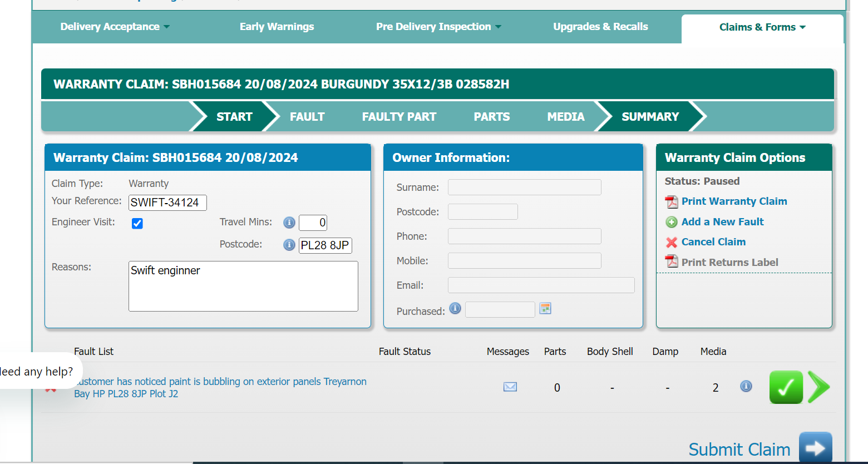Screen dimensions: 868x464
Task: Click the info icon beside Postcode in claim panel
Action: click(289, 245)
